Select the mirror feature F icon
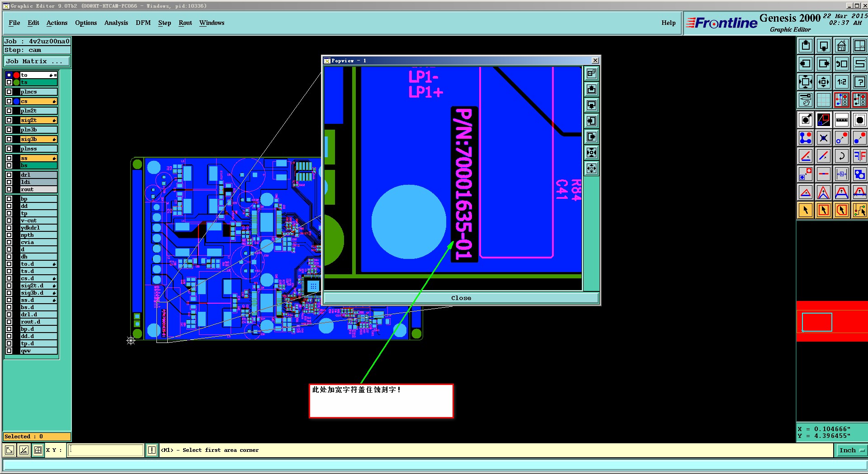 (859, 156)
